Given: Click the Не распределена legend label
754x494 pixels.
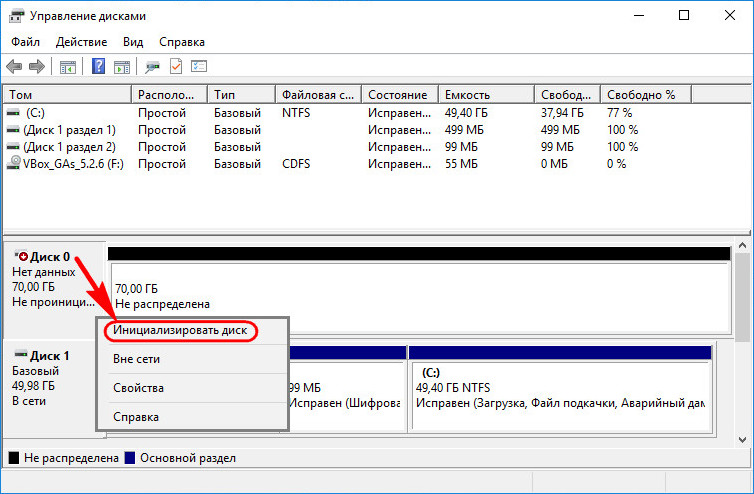Looking at the screenshot, I should pos(71,458).
